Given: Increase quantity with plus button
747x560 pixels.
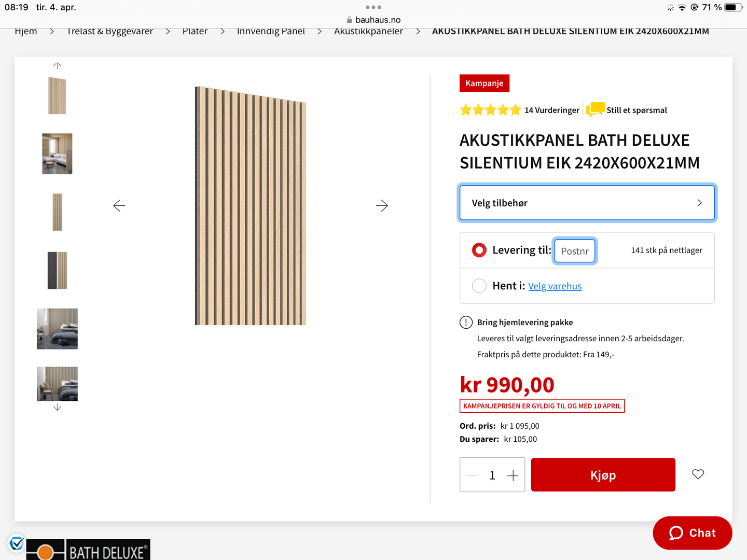Looking at the screenshot, I should click(x=513, y=475).
